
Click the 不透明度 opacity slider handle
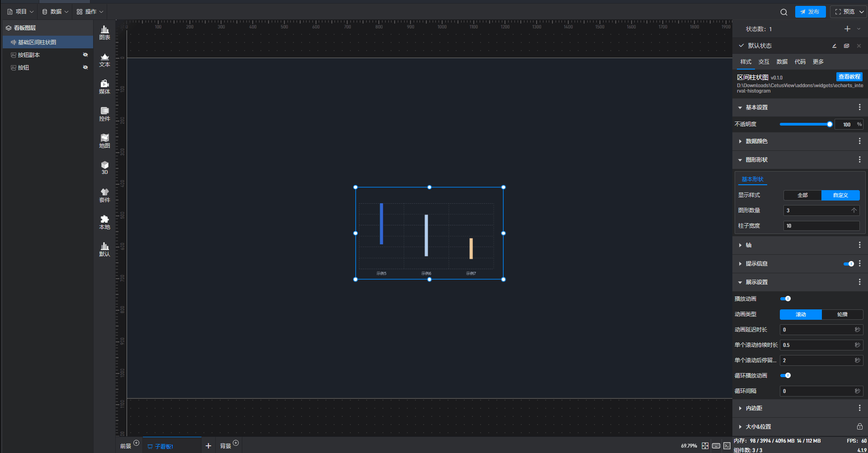pyautogui.click(x=830, y=124)
